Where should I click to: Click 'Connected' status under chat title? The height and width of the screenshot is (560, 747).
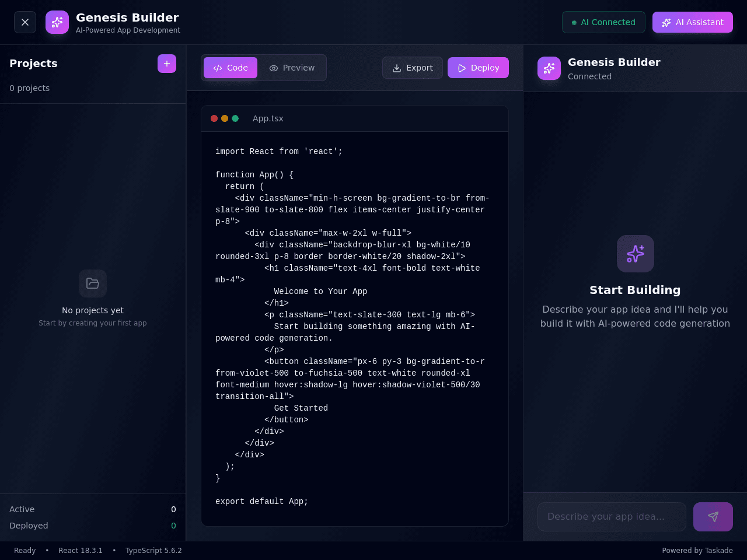589,76
